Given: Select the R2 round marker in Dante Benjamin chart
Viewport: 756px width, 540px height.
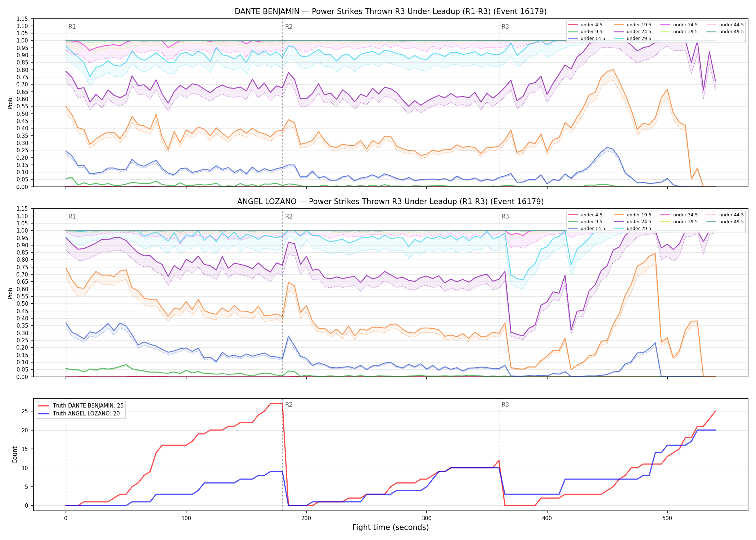Looking at the screenshot, I should (x=289, y=27).
